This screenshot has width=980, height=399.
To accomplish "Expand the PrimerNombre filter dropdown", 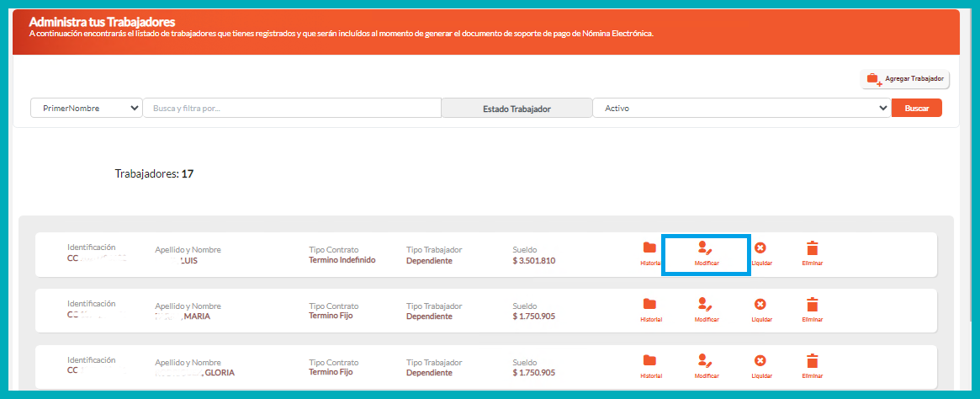I will 87,109.
